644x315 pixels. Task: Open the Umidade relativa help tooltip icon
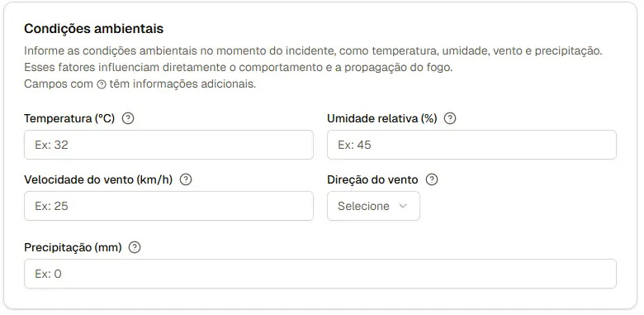(450, 118)
